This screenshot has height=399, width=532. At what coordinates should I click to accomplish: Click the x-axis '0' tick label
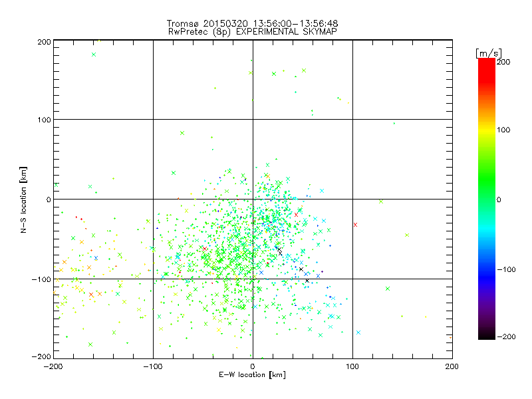pos(253,366)
